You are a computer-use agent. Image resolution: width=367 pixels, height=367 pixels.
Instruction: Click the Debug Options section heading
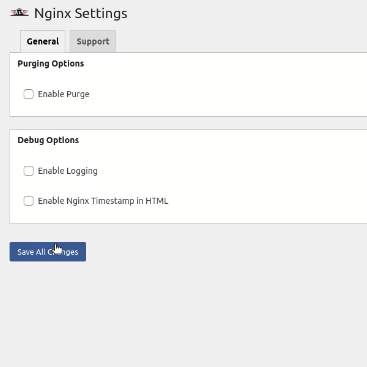48,140
